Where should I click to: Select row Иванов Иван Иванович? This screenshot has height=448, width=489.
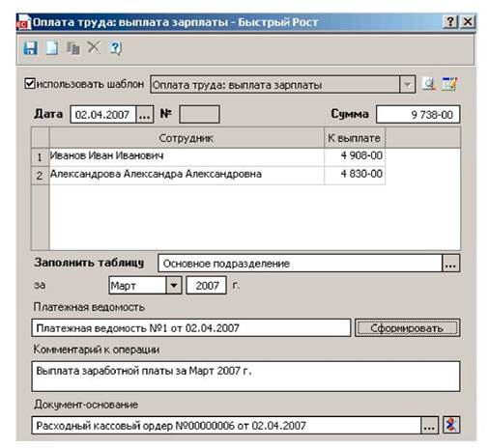(187, 156)
